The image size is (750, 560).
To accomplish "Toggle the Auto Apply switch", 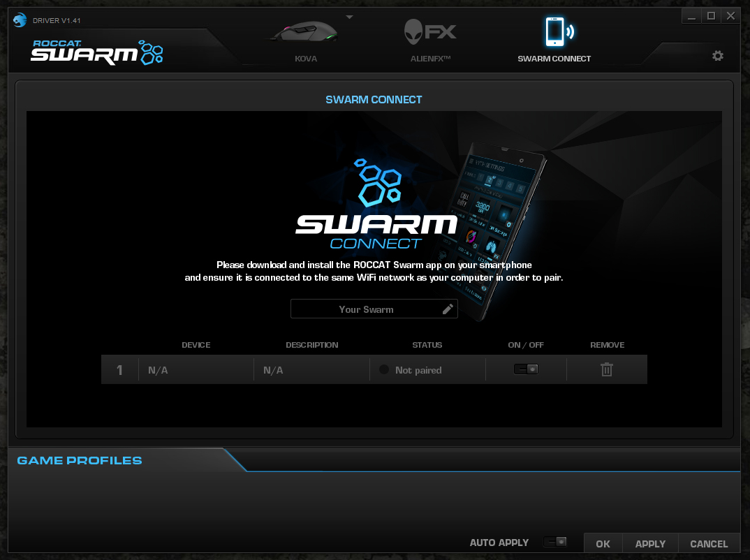I will click(555, 542).
